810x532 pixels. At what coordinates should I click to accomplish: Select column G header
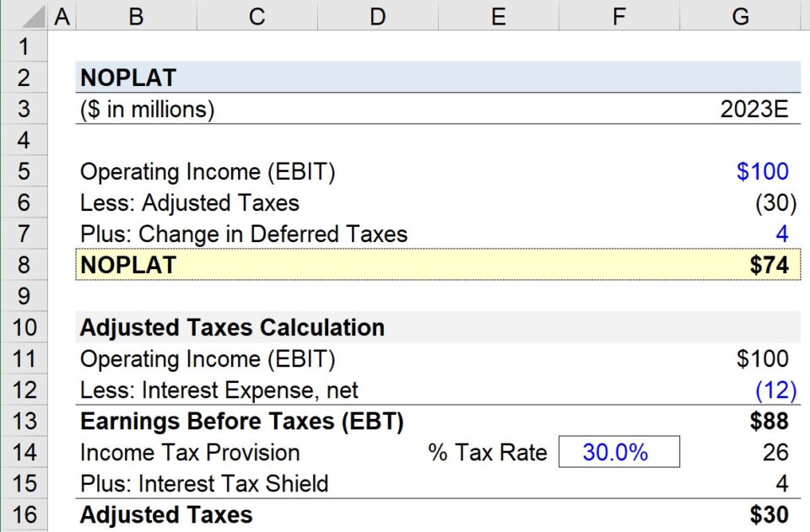click(740, 16)
